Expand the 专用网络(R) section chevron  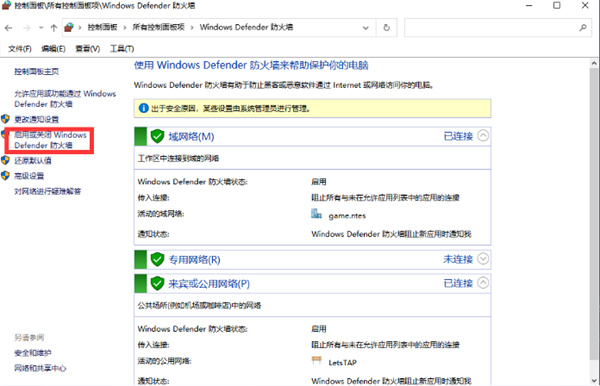483,259
